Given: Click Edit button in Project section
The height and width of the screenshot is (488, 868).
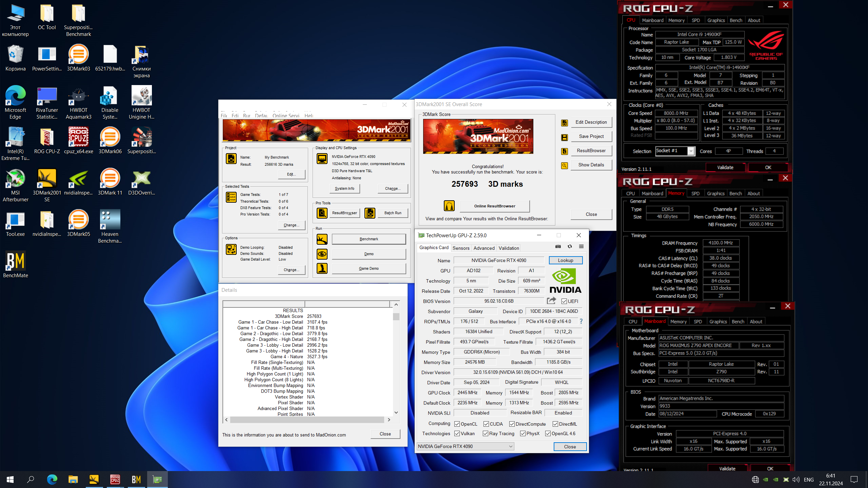Looking at the screenshot, I should pyautogui.click(x=292, y=174).
